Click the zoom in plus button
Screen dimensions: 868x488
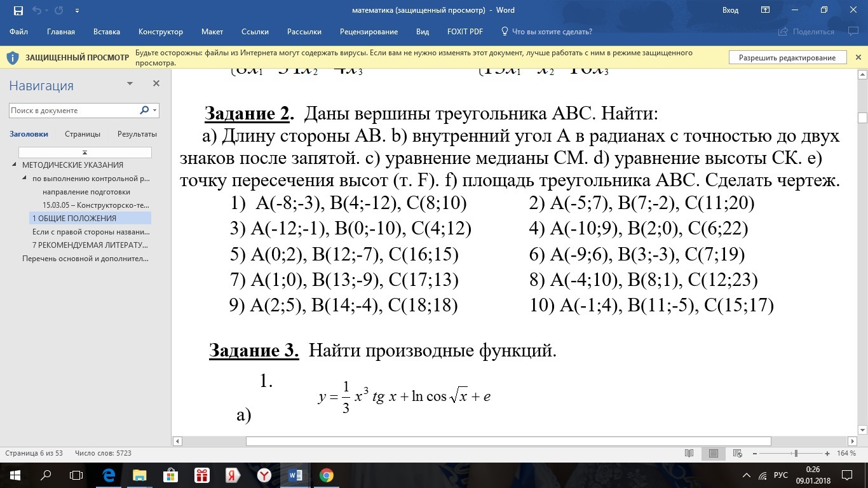click(x=827, y=454)
